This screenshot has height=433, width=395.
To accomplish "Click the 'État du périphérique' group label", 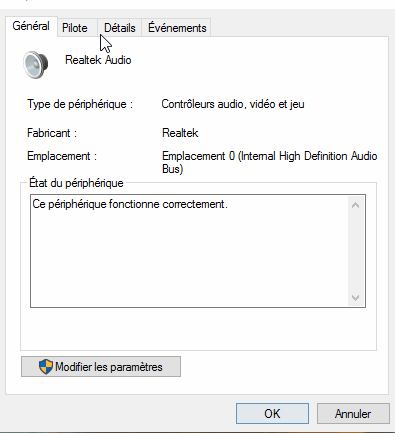I will 76,183.
